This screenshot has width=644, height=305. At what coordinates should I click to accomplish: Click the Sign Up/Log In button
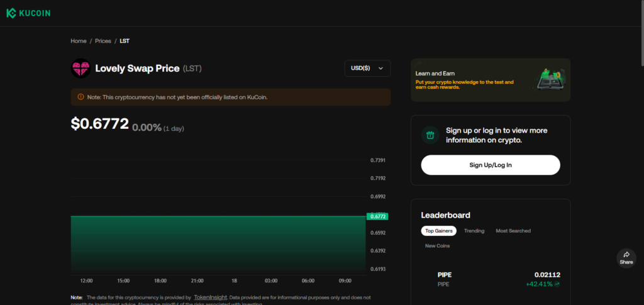tap(491, 165)
